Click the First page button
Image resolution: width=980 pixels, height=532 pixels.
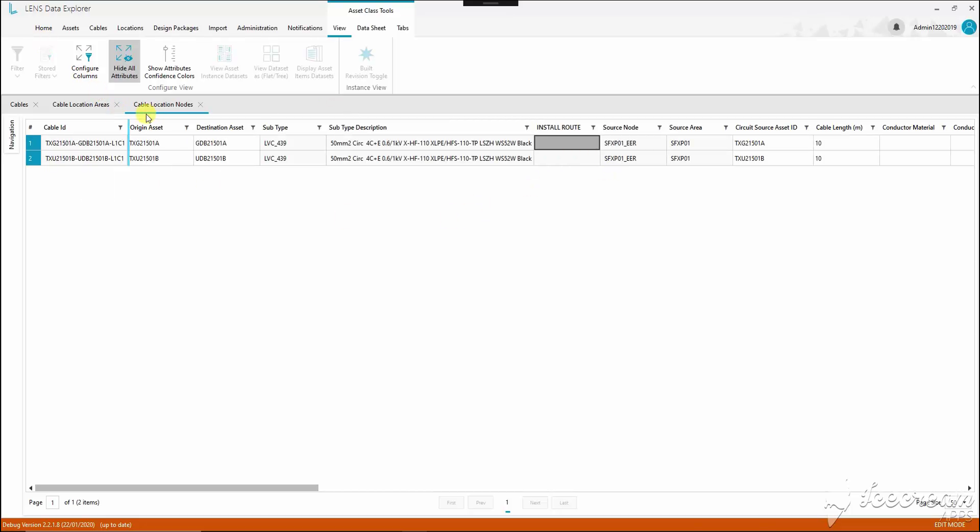pos(451,503)
